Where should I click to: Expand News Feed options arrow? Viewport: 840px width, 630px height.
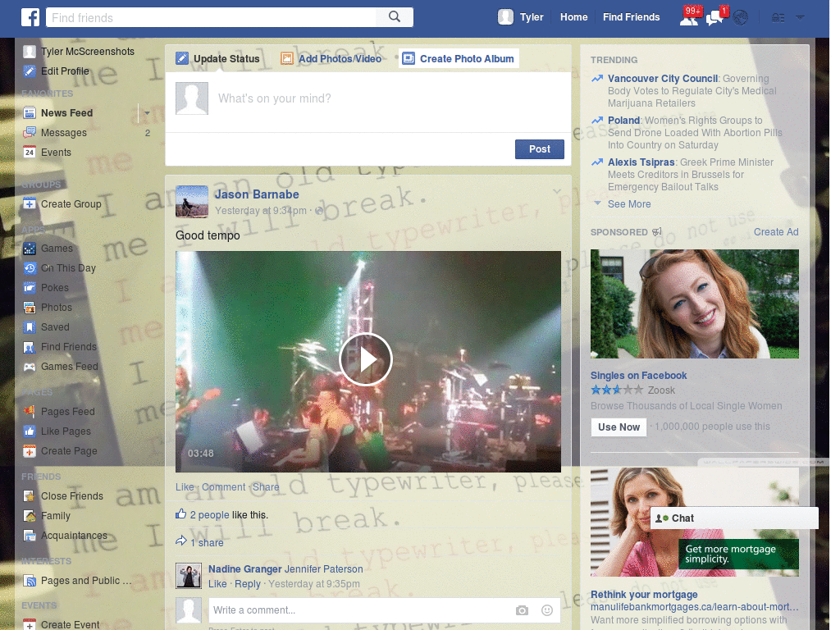click(147, 113)
